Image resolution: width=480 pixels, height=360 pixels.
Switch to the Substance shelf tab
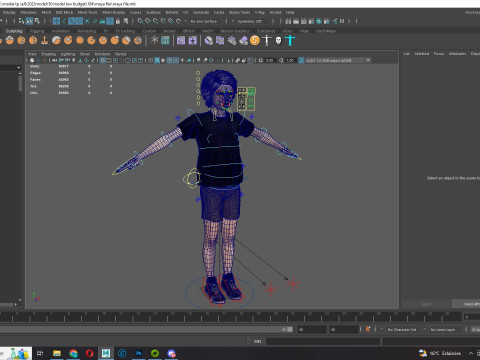[x=266, y=31]
